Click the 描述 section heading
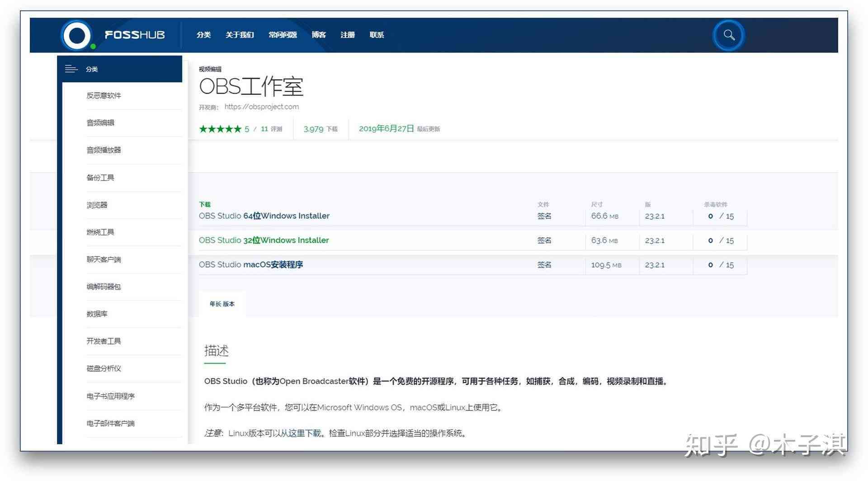This screenshot has width=868, height=481. point(216,351)
